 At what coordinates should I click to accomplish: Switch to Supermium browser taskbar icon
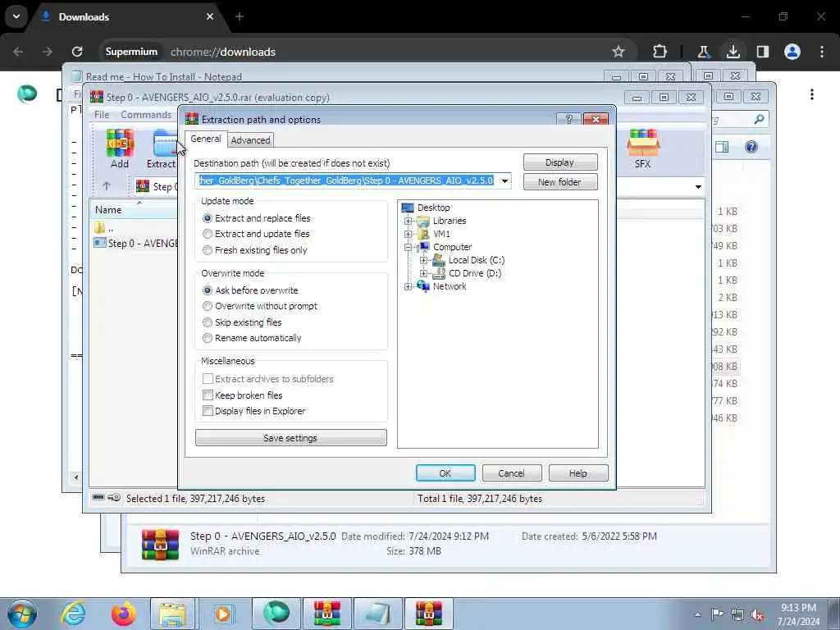tap(276, 614)
